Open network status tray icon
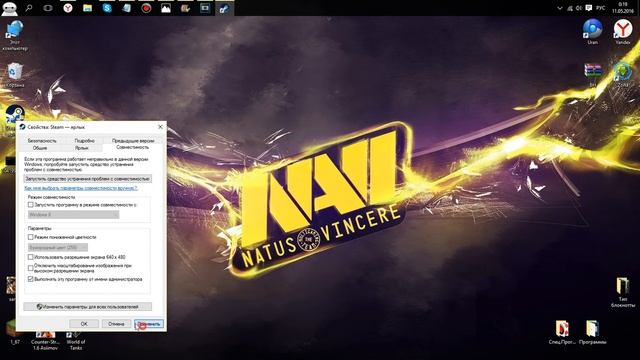 coord(570,8)
